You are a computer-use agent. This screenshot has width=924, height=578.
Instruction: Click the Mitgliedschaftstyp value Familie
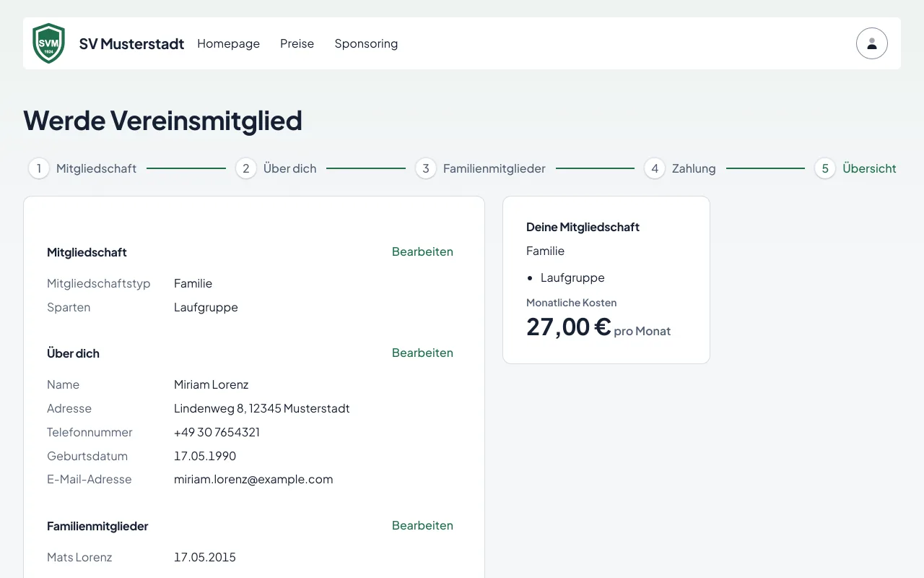[x=193, y=283]
